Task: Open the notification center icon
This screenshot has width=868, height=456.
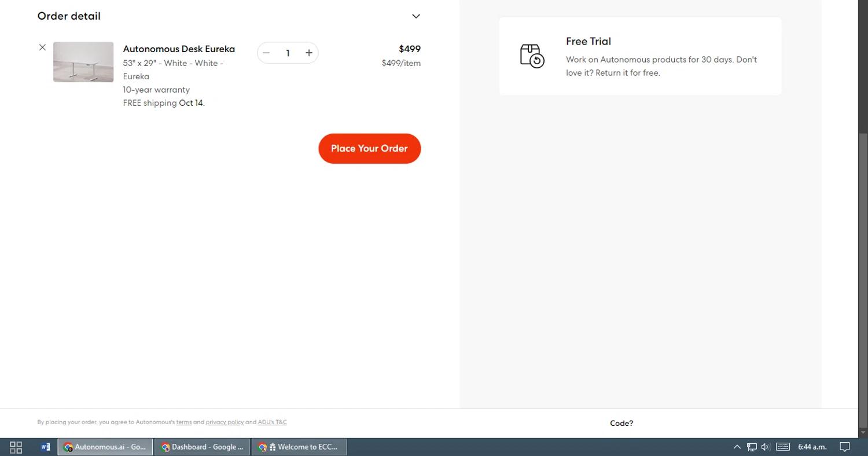Action: (x=845, y=447)
